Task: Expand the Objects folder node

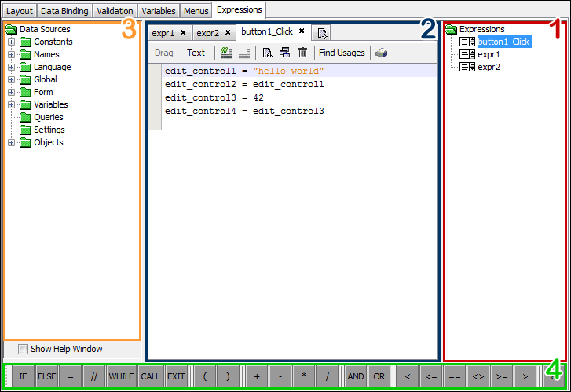Action: (x=12, y=142)
